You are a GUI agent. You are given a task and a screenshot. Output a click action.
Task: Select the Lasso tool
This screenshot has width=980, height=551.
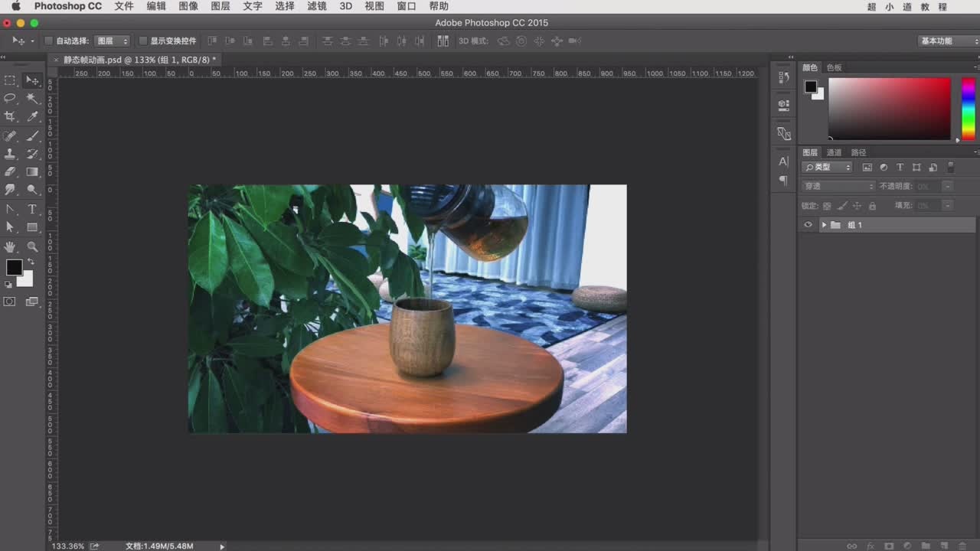tap(10, 99)
